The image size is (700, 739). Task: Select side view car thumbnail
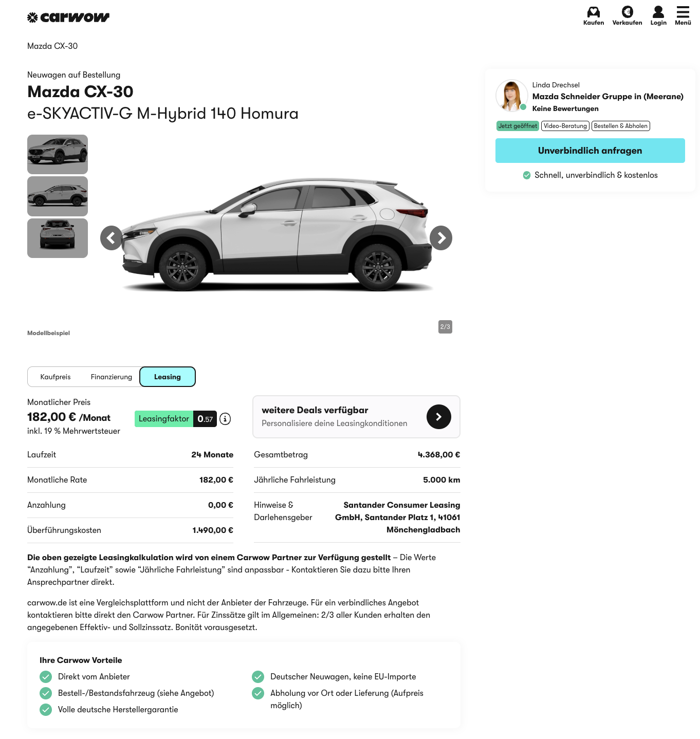tap(58, 196)
